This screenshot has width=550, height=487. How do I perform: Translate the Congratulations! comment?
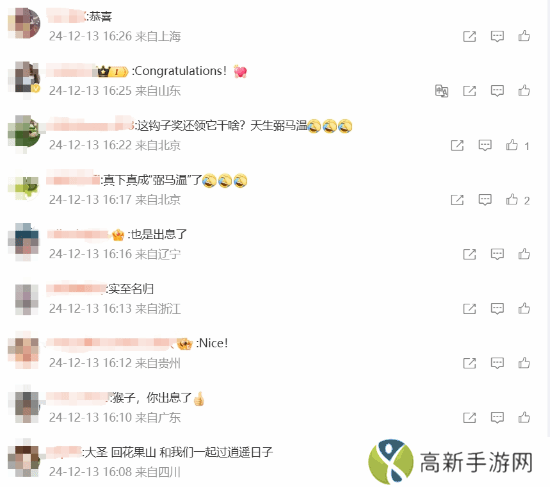tap(442, 91)
